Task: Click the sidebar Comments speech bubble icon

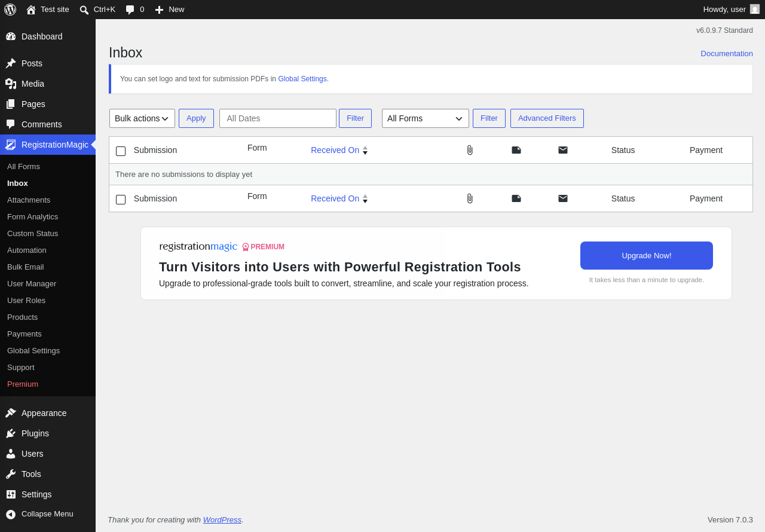Action: point(11,124)
